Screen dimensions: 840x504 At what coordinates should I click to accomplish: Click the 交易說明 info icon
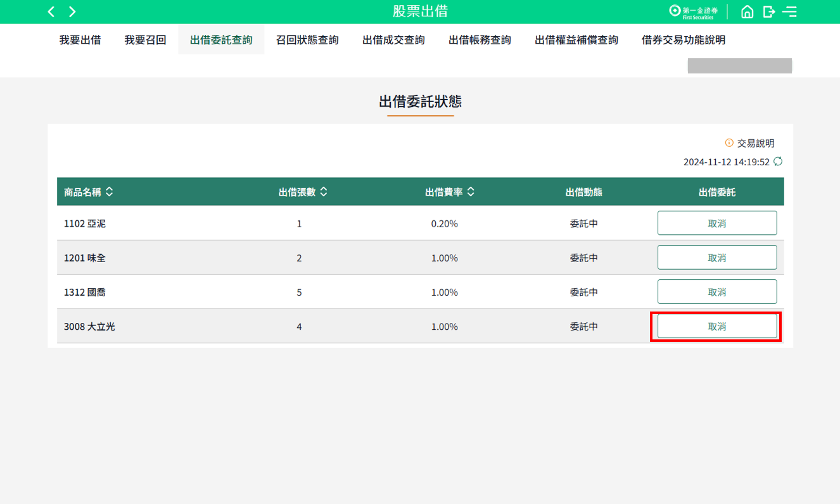pos(729,143)
